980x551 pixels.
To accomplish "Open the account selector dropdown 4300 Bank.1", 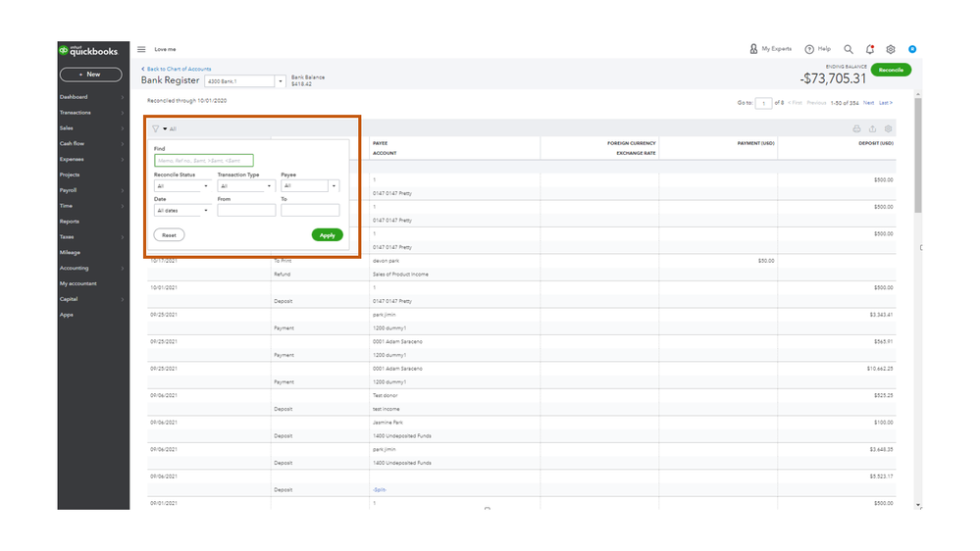I will coord(244,81).
